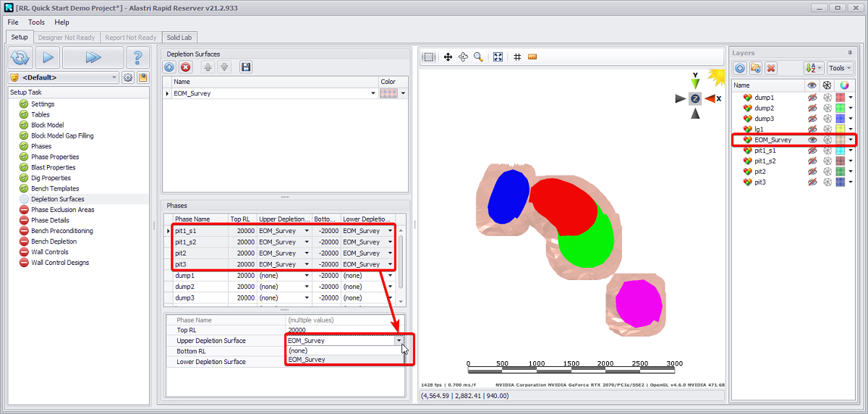Click the dump2 layer color swatch
The width and height of the screenshot is (868, 414).
coord(840,108)
